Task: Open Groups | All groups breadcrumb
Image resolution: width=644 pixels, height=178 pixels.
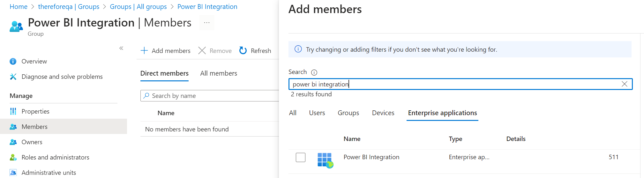Action: pos(138,7)
